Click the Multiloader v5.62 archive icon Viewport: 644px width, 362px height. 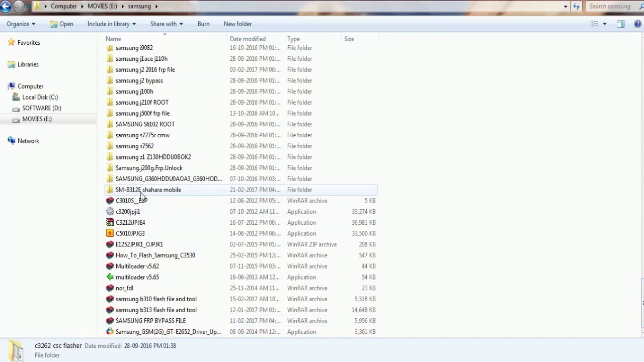tap(110, 266)
